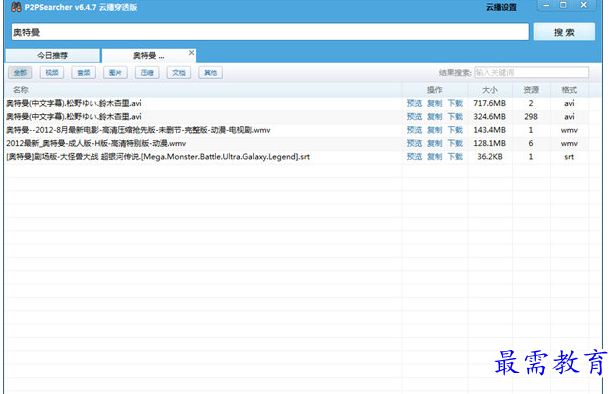
Task: Download the 36.2KB srt file
Action: pos(455,157)
